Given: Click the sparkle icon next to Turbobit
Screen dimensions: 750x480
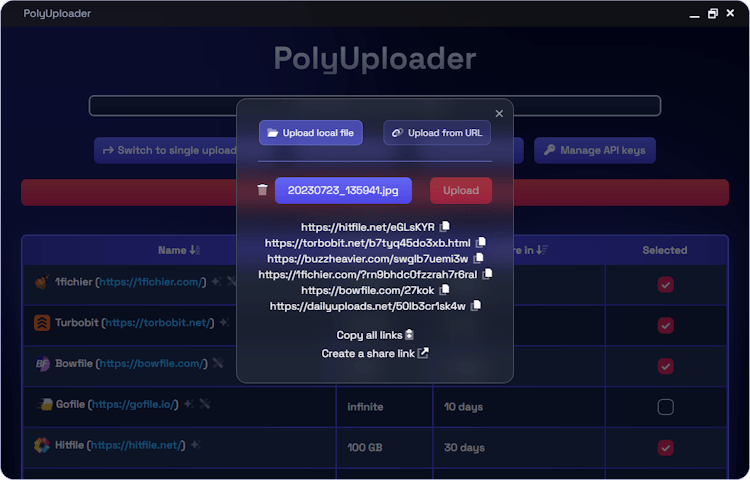Looking at the screenshot, I should point(224,322).
